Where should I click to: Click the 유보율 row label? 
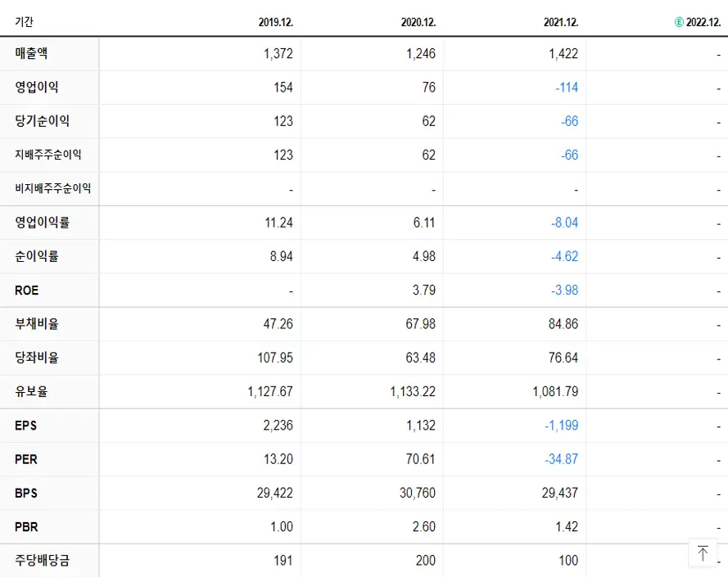[x=31, y=391]
